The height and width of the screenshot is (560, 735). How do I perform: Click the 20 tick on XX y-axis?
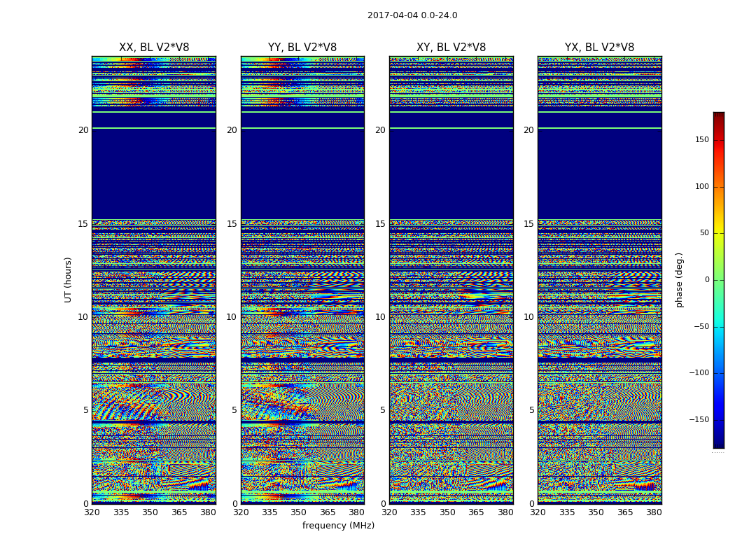click(x=83, y=129)
